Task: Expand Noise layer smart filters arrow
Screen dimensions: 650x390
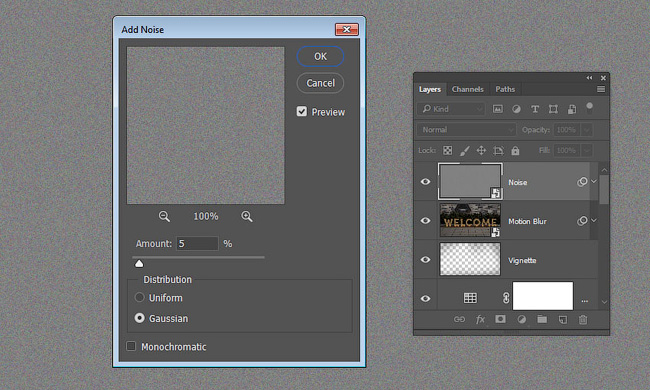Action: [x=594, y=181]
